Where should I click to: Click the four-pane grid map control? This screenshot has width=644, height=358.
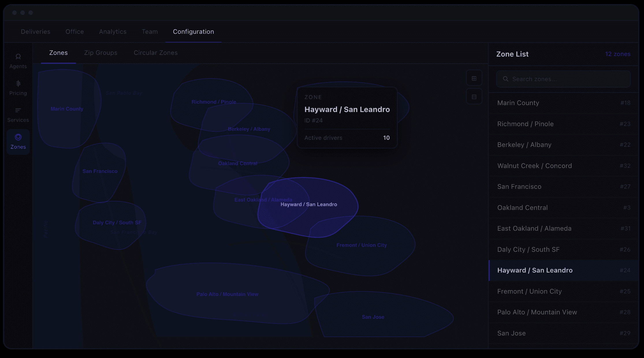[474, 78]
